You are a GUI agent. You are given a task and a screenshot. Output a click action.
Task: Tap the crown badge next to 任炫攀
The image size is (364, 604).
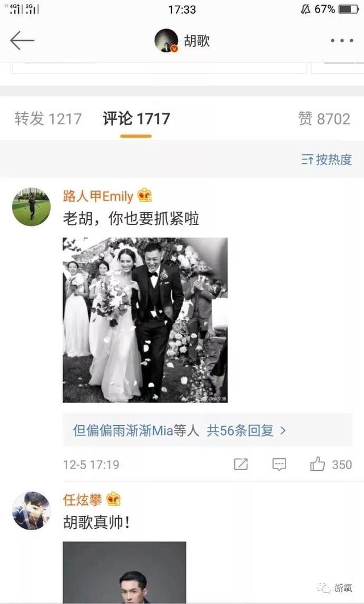(114, 499)
